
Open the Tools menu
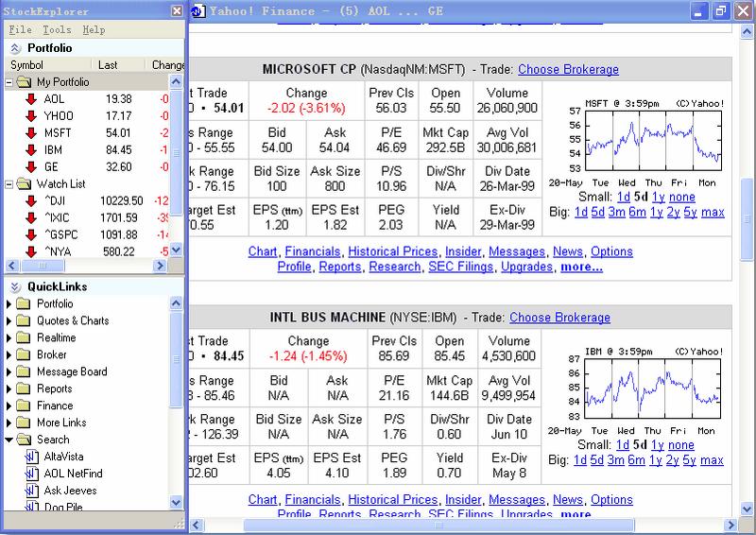point(57,30)
